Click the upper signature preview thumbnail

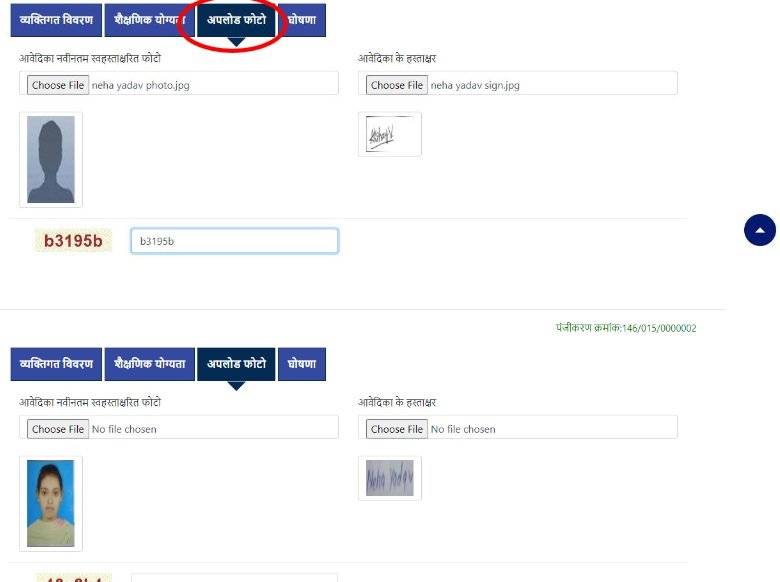coord(390,134)
